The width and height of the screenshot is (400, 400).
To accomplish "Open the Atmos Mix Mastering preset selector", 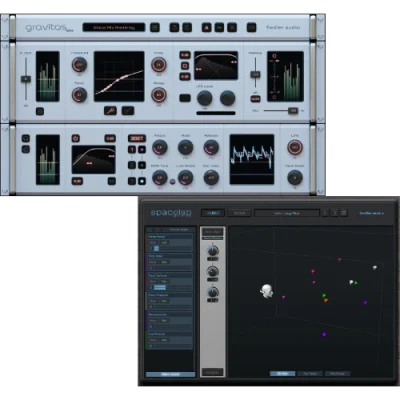I will 114,27.
